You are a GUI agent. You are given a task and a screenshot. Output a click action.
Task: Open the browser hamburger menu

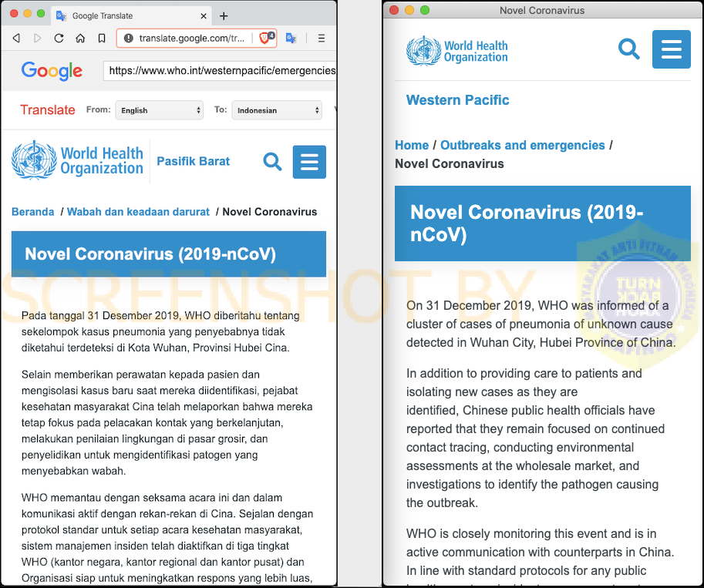click(322, 39)
